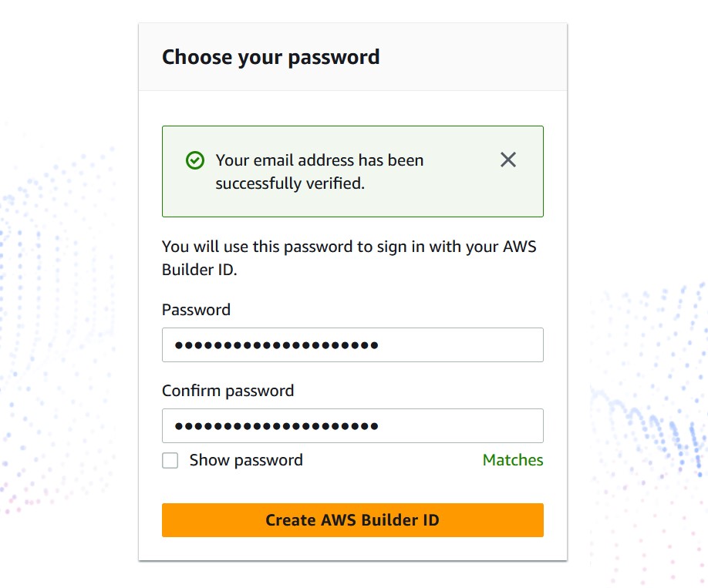The height and width of the screenshot is (588, 708).
Task: Place cursor on masked dots in Confirm password
Action: point(276,426)
